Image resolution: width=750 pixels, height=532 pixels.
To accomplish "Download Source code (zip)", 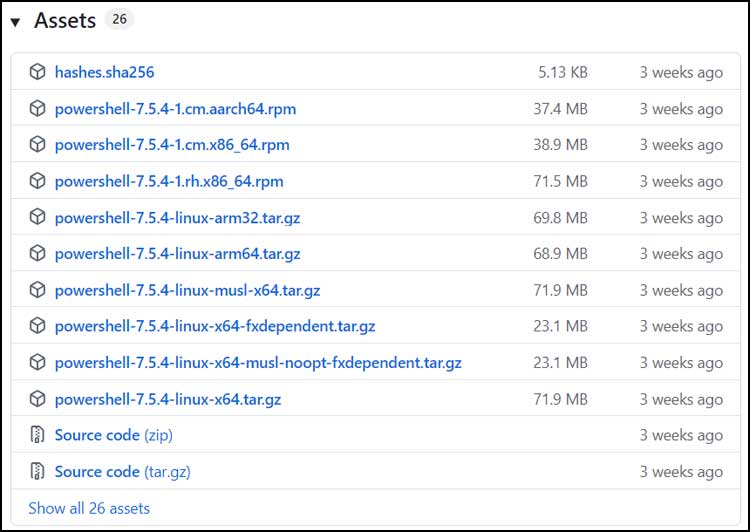I will point(114,435).
